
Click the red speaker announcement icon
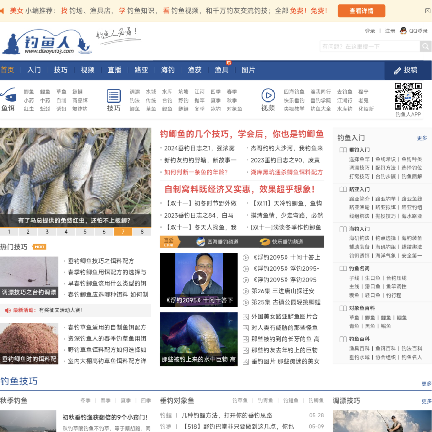[x=8, y=310]
